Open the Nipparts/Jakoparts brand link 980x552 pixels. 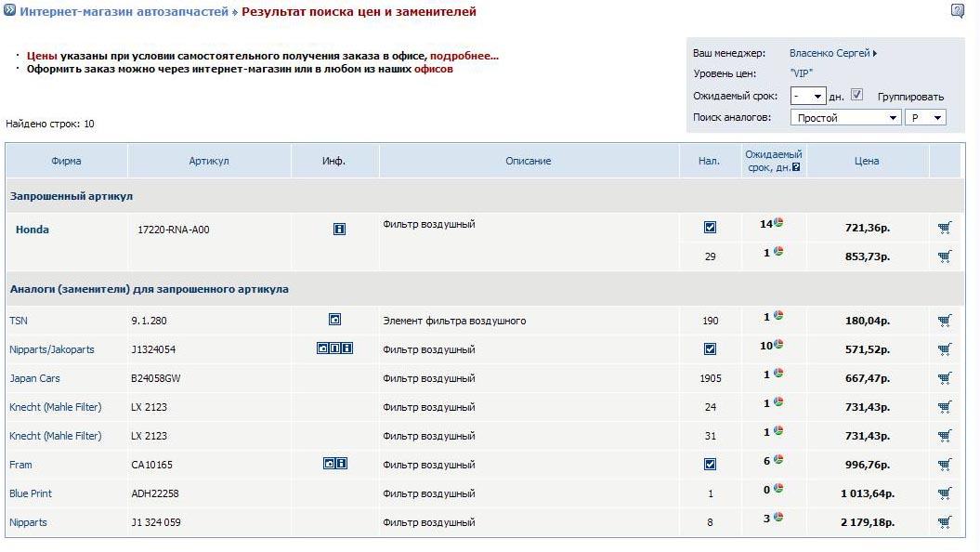coord(52,349)
